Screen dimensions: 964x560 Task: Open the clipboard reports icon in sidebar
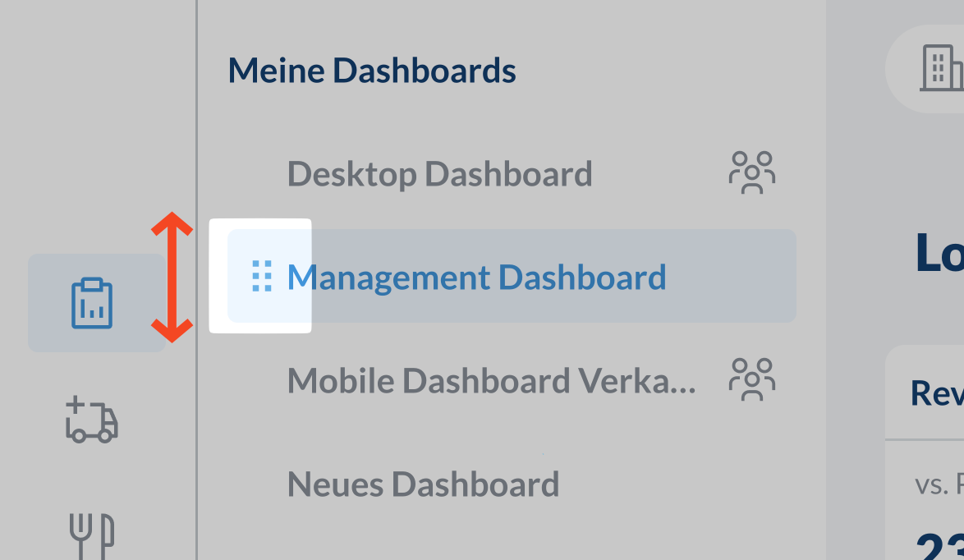tap(91, 303)
